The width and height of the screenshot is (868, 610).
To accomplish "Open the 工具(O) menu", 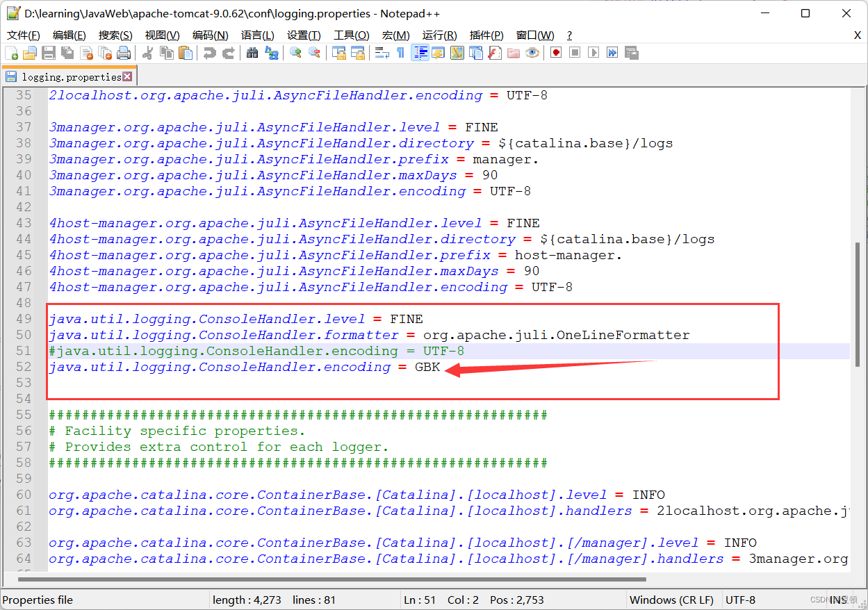I will pos(351,35).
